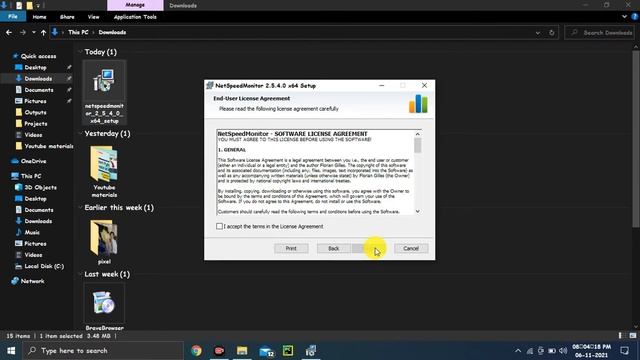Screen dimensions: 640x360
Task: Select the BraveBrowser installer icon
Action: 104,303
